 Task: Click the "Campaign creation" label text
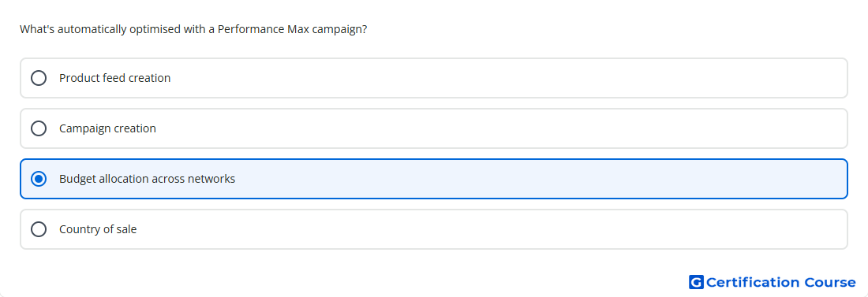pos(107,128)
